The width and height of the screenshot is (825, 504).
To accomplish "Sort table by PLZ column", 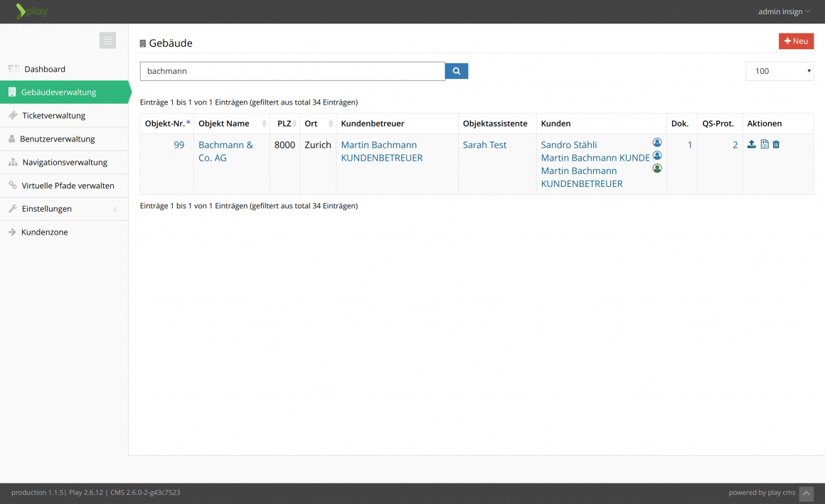I will [x=284, y=124].
